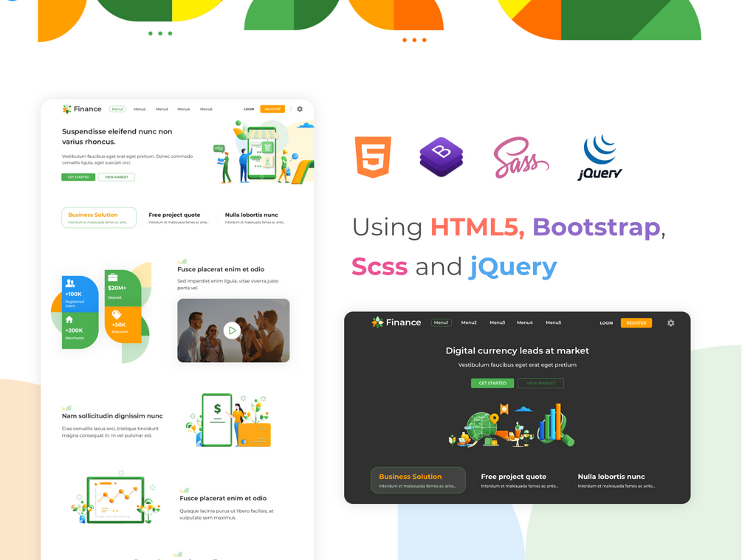Click the Finance logo in light mockup

click(x=81, y=108)
